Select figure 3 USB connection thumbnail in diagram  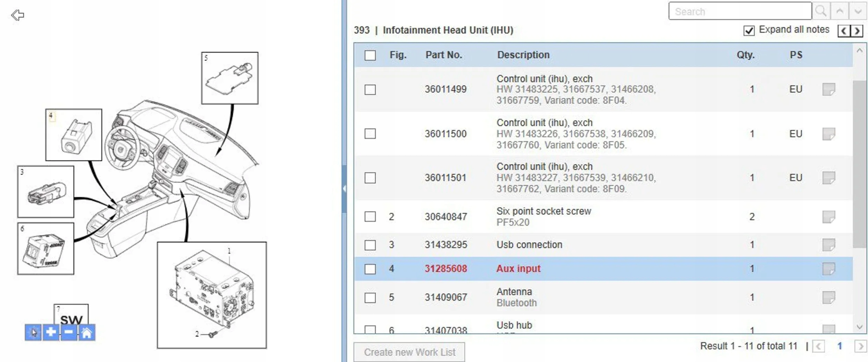[46, 192]
